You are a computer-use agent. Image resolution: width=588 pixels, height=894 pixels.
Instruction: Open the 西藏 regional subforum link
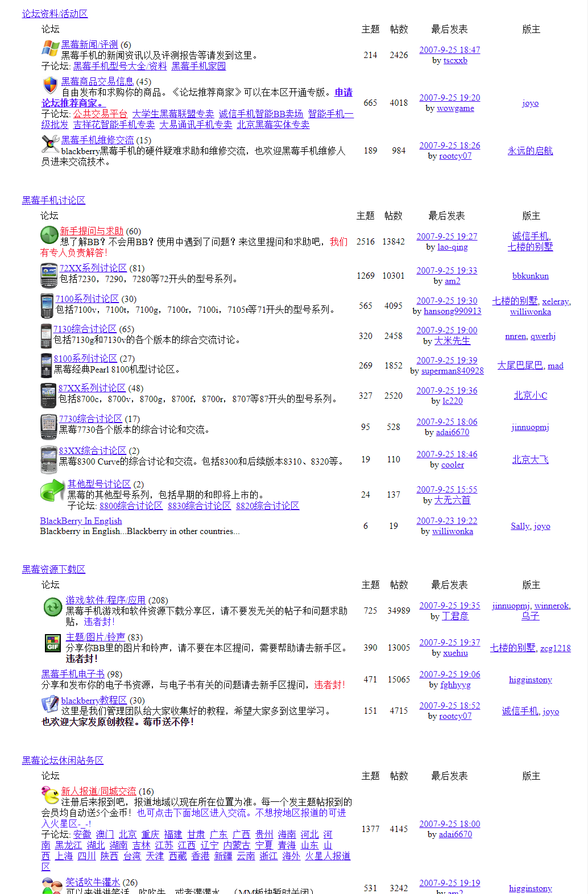point(177,856)
